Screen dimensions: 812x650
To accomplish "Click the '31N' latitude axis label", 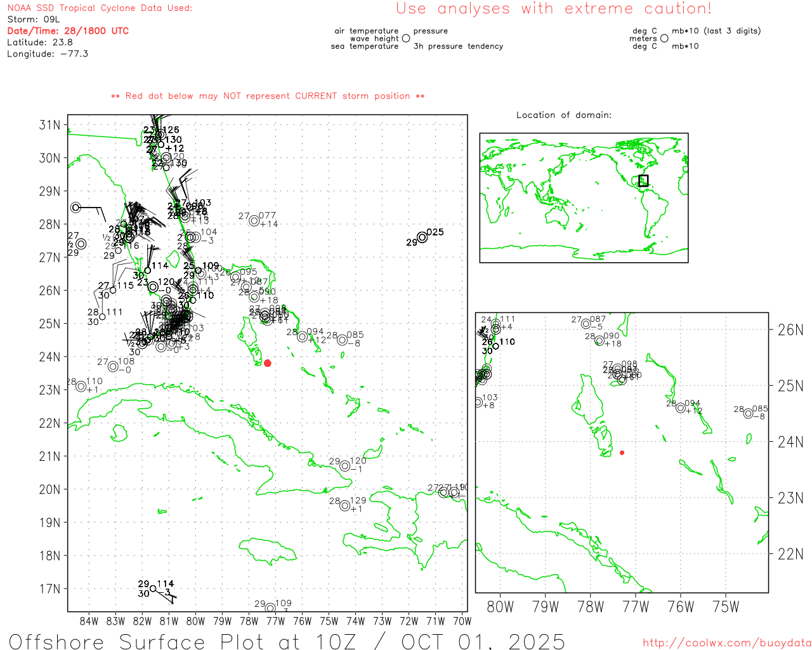I will point(50,124).
